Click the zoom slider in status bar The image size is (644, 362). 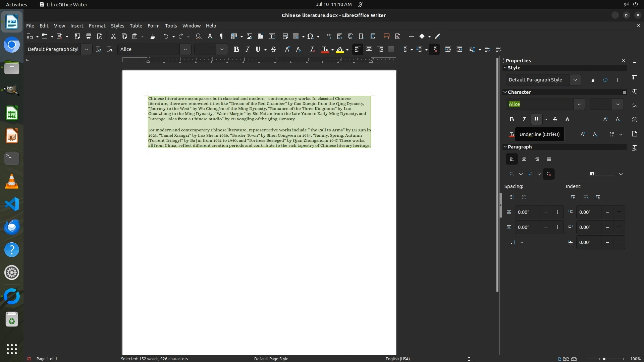[x=604, y=359]
